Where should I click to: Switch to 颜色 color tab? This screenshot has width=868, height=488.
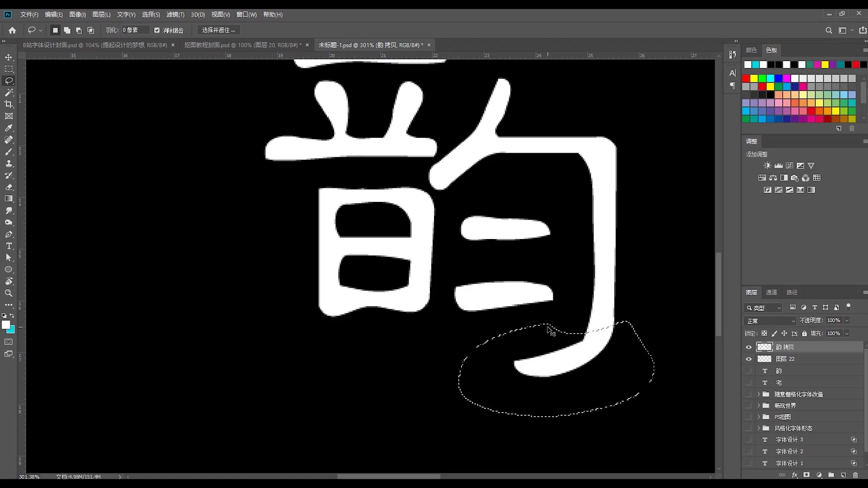(751, 50)
